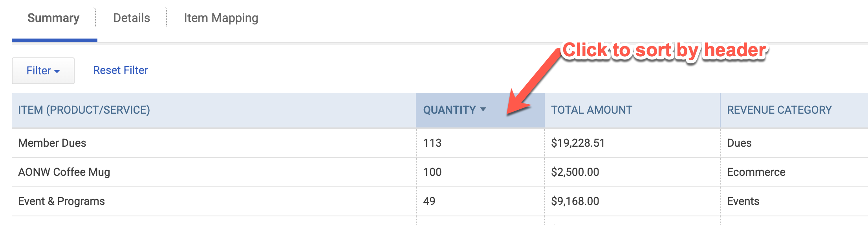Sort by the Quantity column header

450,110
